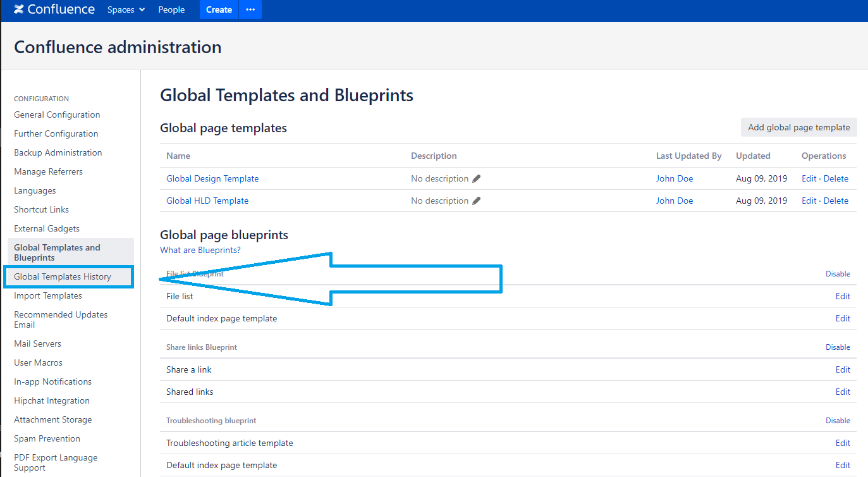Screen dimensions: 868x477
Task: Click the Description column header
Action: (434, 156)
